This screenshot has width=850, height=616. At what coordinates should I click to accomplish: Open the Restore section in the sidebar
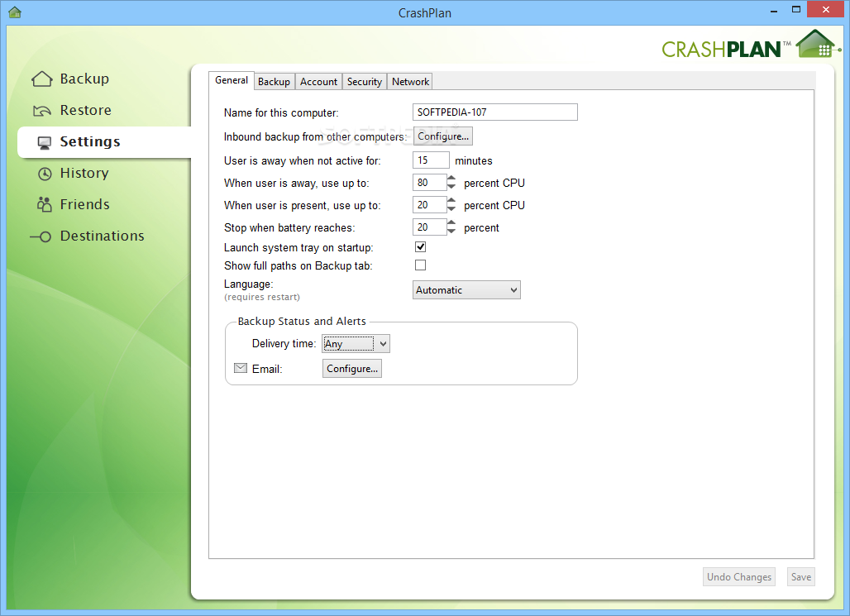[86, 111]
